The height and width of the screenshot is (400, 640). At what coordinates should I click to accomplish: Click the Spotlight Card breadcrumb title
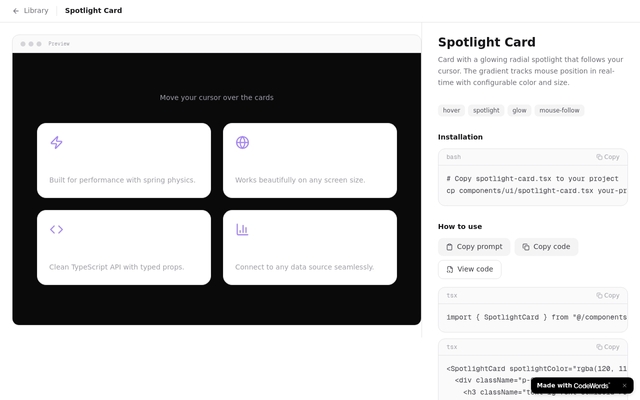point(93,11)
